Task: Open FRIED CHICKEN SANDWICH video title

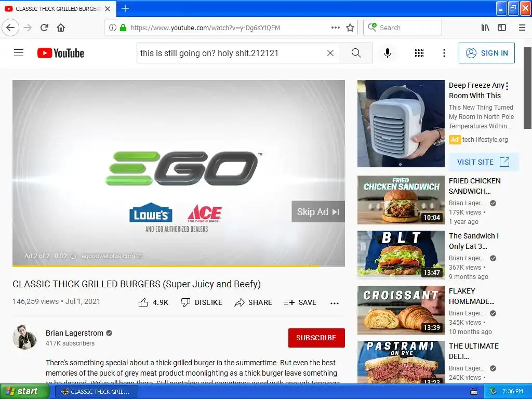Action: click(x=475, y=186)
